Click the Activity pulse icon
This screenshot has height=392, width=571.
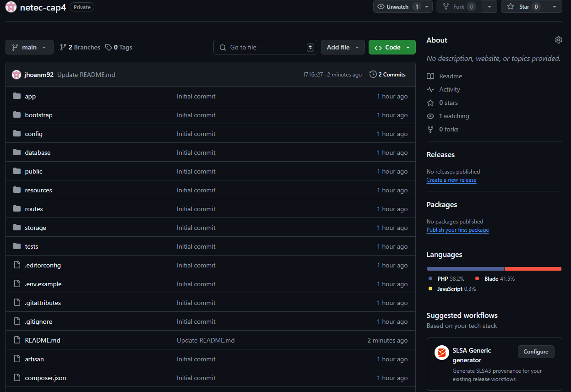point(430,89)
